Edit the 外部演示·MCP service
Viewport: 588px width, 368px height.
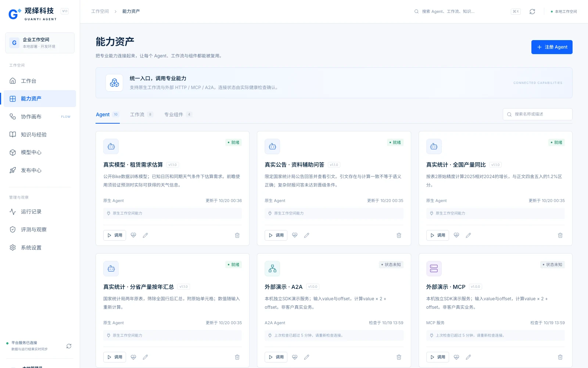(468, 357)
